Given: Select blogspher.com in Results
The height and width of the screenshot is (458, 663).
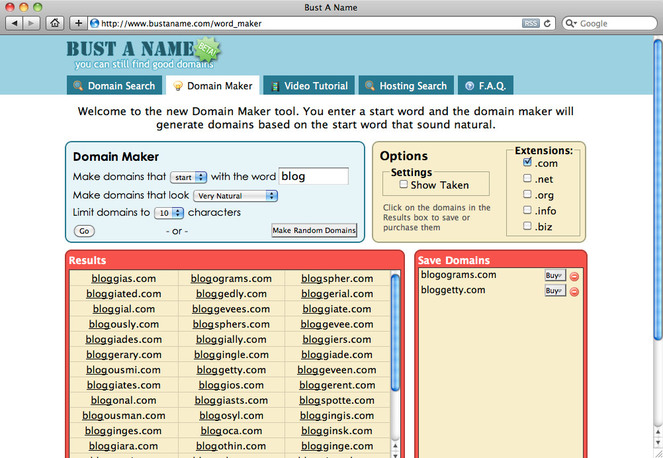Looking at the screenshot, I should tap(337, 278).
